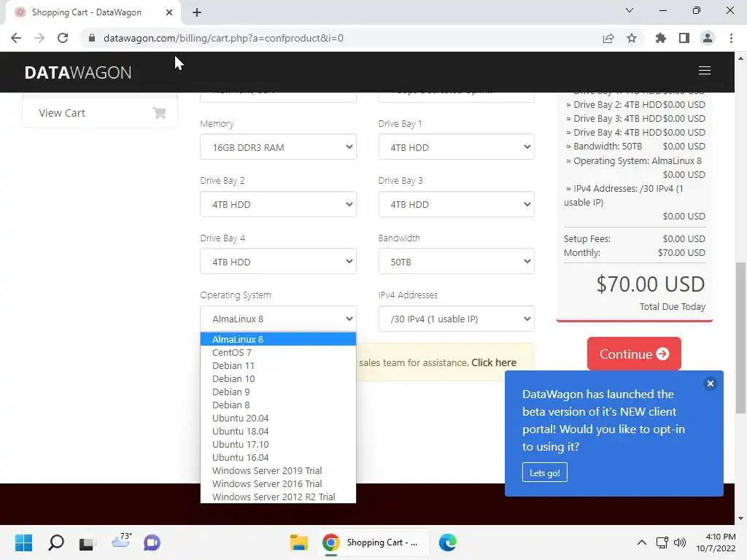Reload the DataWagon cart page
Image resolution: width=747 pixels, height=560 pixels.
tap(63, 38)
